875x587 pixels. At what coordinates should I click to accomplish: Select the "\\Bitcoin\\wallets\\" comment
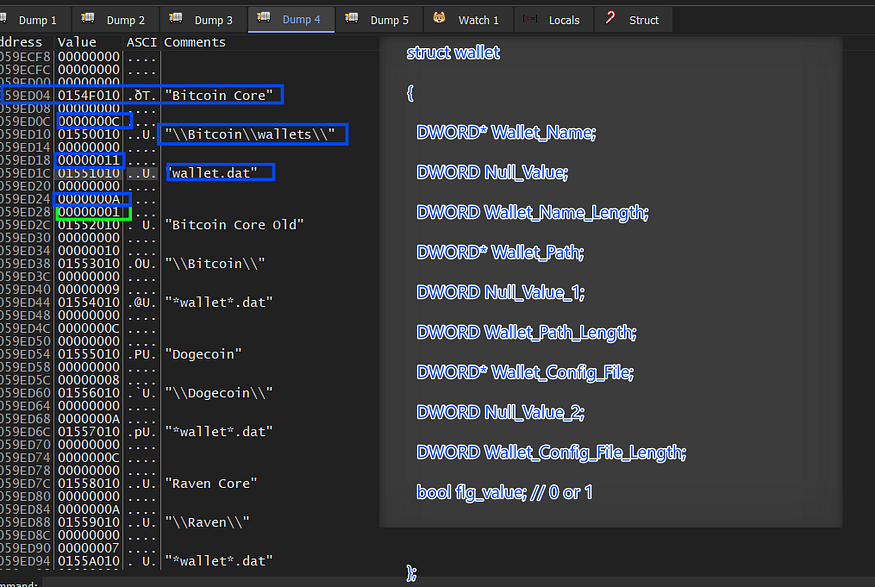(x=250, y=134)
